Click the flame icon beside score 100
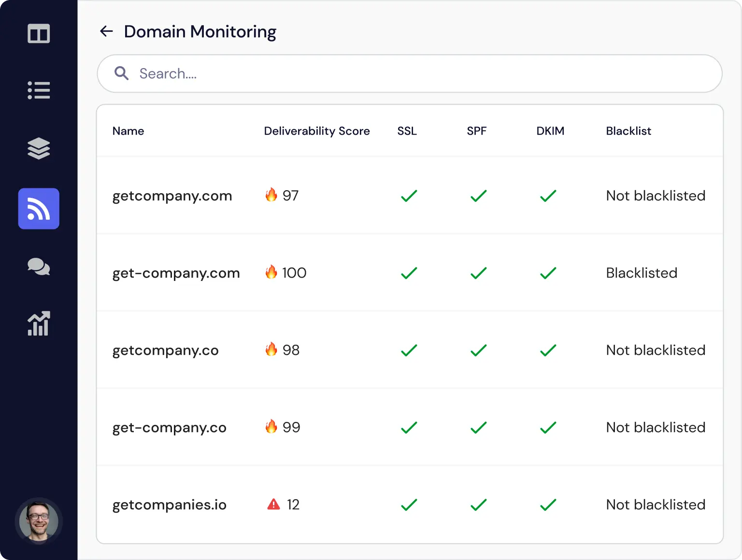Screen dimensions: 742x560 pos(271,272)
